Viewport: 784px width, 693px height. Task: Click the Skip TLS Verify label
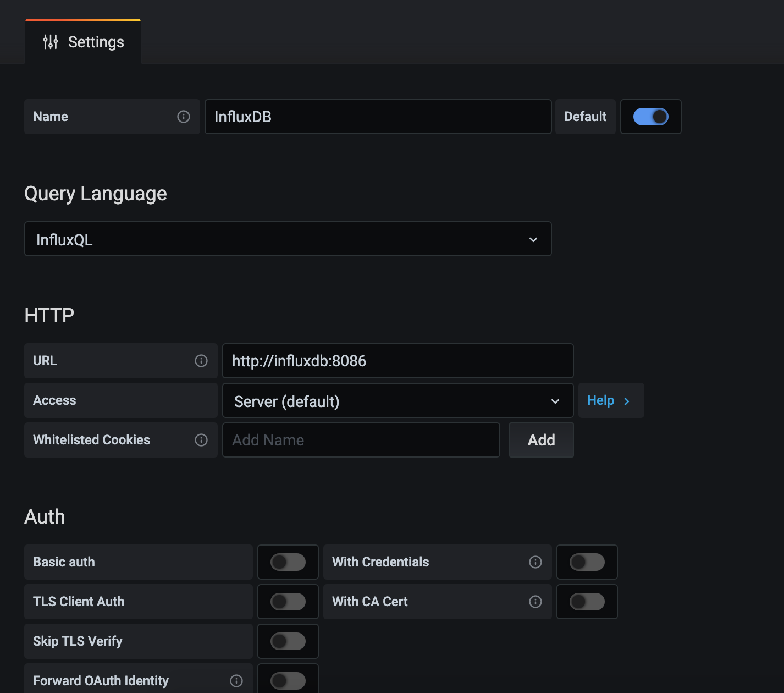(x=78, y=641)
